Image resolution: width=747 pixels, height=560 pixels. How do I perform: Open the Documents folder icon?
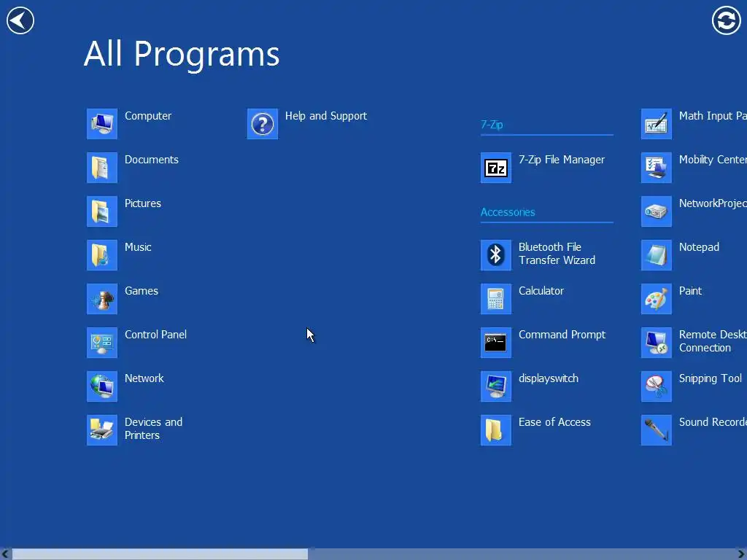[x=102, y=168]
